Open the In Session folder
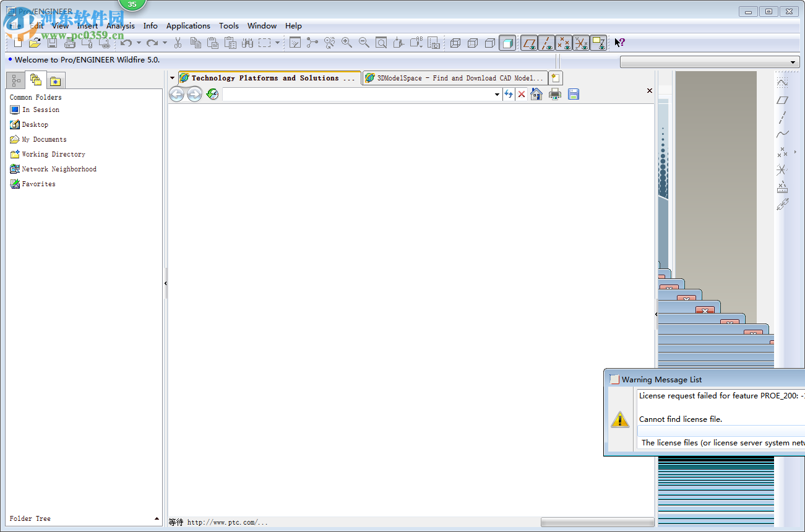The height and width of the screenshot is (532, 805). [35, 109]
